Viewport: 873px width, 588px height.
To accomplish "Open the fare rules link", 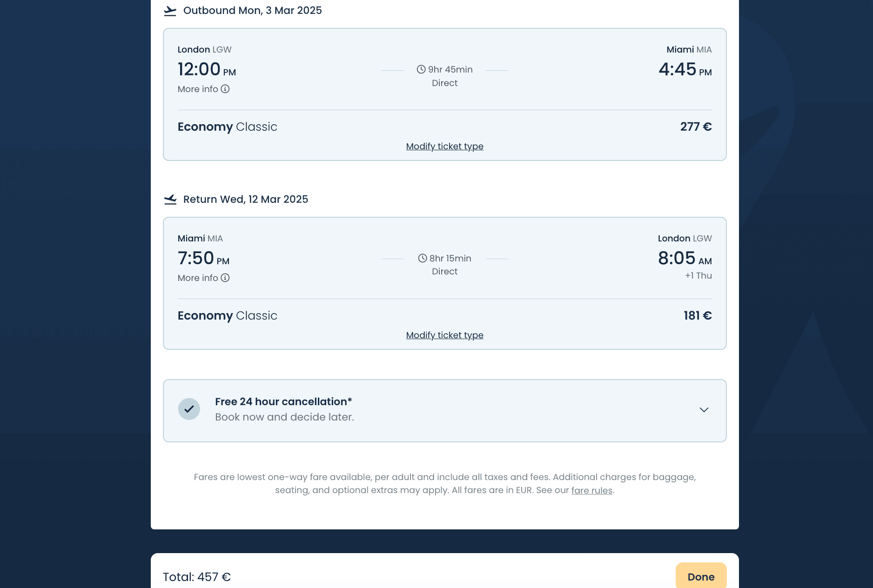I will pyautogui.click(x=591, y=490).
